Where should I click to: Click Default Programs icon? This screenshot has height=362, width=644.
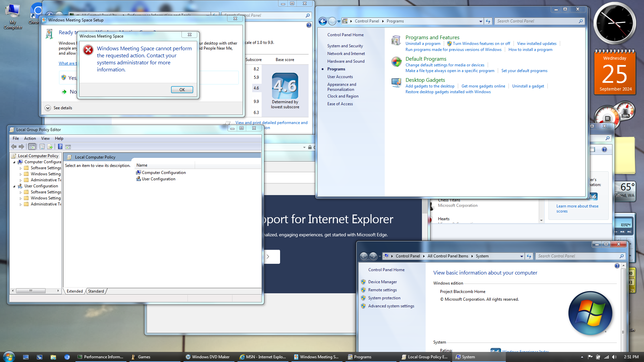tap(396, 62)
